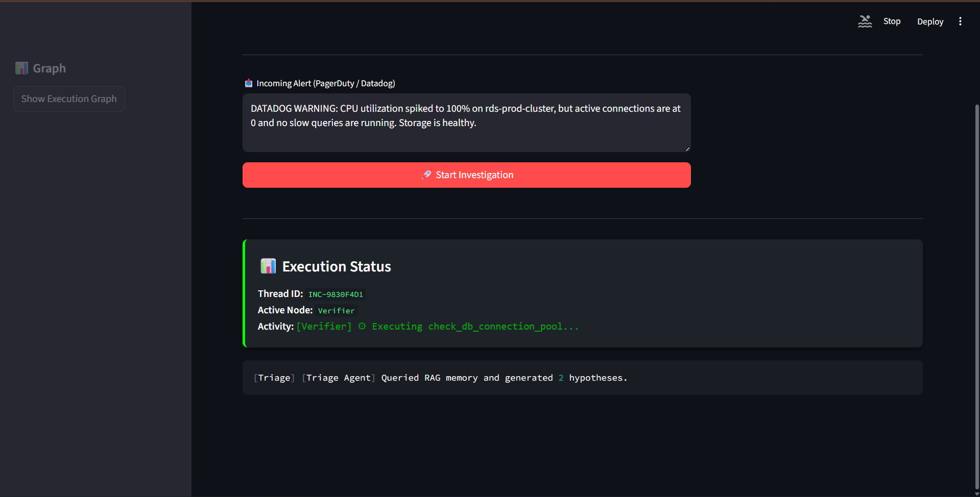Viewport: 980px width, 497px height.
Task: Click the running swimmer status icon
Action: click(x=865, y=21)
